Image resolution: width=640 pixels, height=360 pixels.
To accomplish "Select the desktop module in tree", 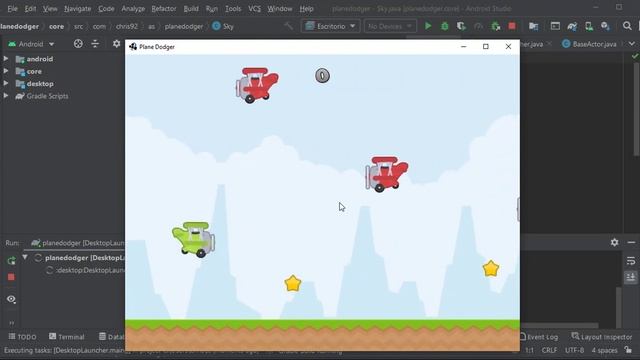I will (40, 84).
